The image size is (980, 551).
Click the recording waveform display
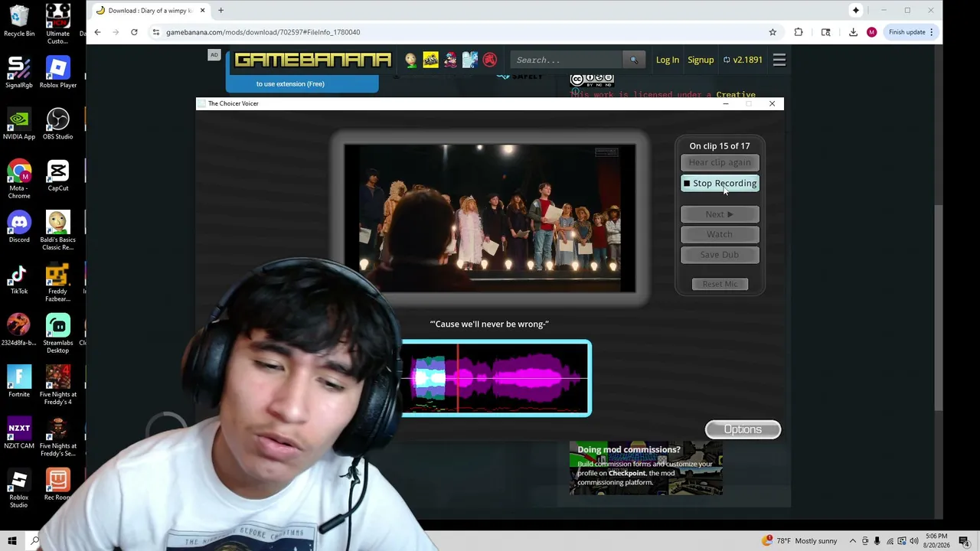(x=496, y=378)
